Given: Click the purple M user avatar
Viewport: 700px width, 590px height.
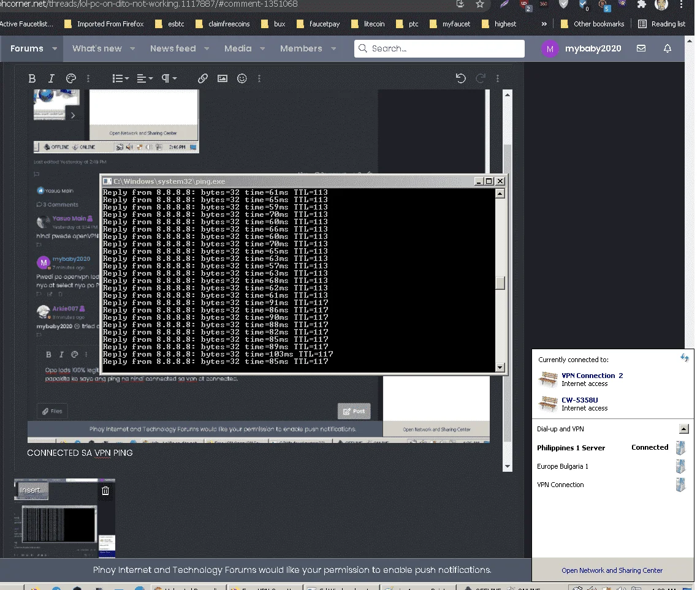Looking at the screenshot, I should click(x=550, y=48).
